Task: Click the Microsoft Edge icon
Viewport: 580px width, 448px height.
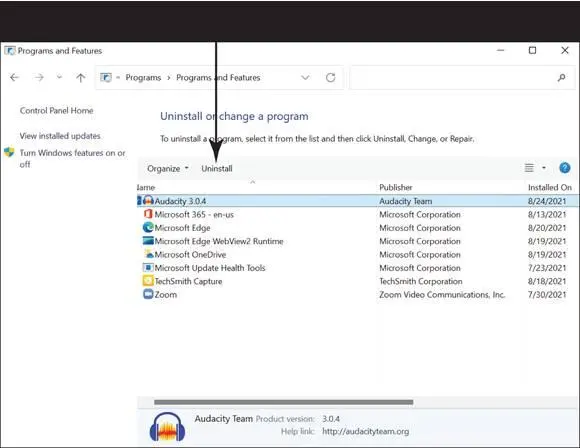Action: pyautogui.click(x=148, y=227)
